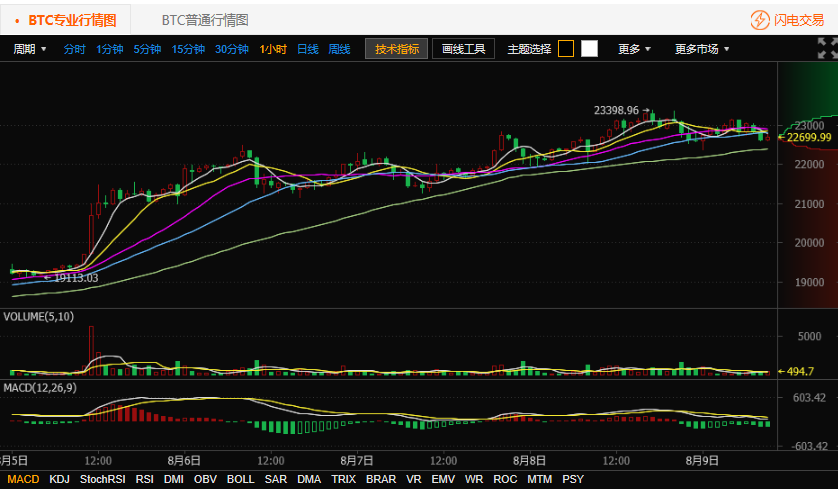Open the 更多市场 markets dropdown

click(701, 49)
